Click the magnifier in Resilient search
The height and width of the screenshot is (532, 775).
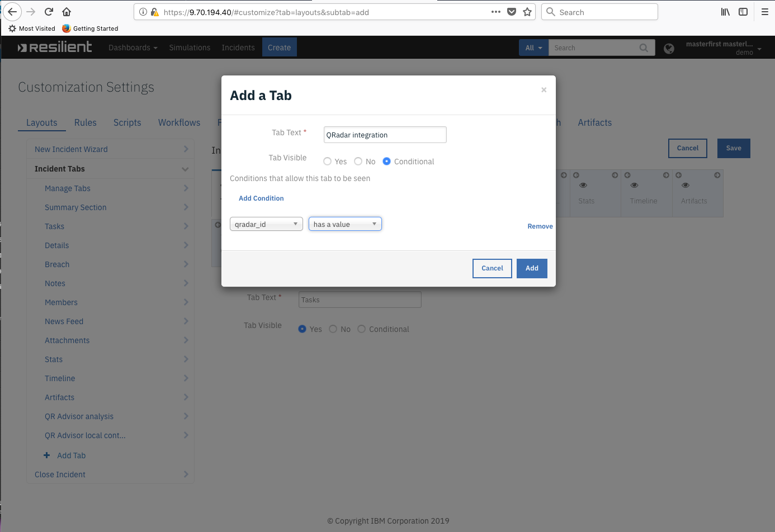pos(644,48)
